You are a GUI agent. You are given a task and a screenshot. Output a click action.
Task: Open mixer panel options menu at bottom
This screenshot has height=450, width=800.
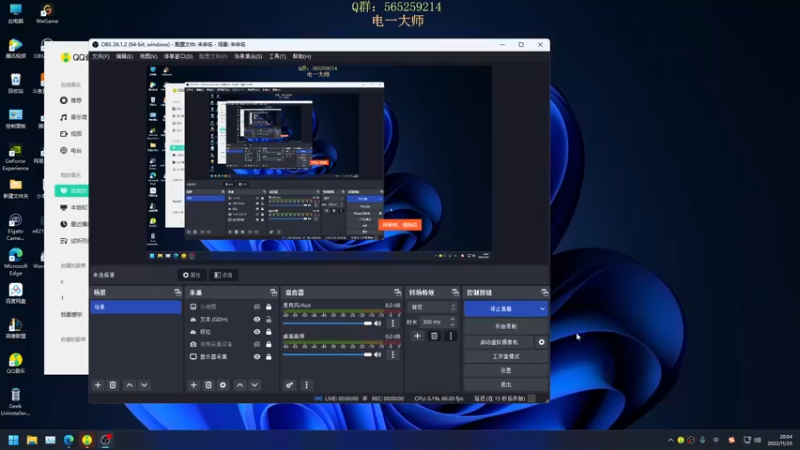pos(306,385)
